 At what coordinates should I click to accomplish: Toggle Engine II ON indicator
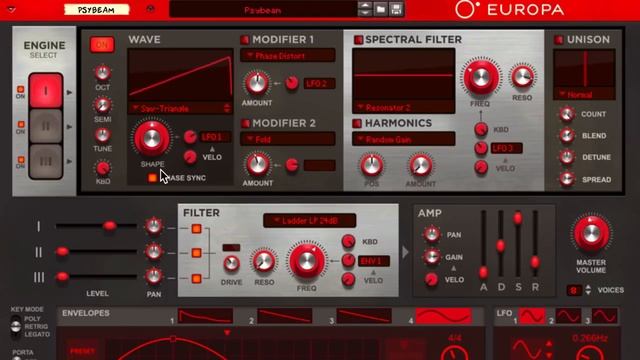(20, 124)
